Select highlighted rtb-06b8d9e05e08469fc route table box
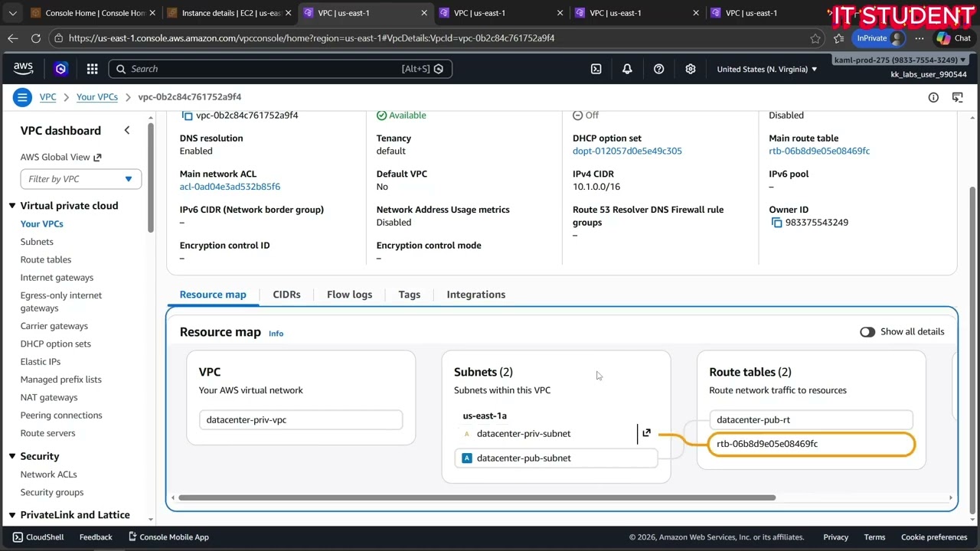 [812, 444]
